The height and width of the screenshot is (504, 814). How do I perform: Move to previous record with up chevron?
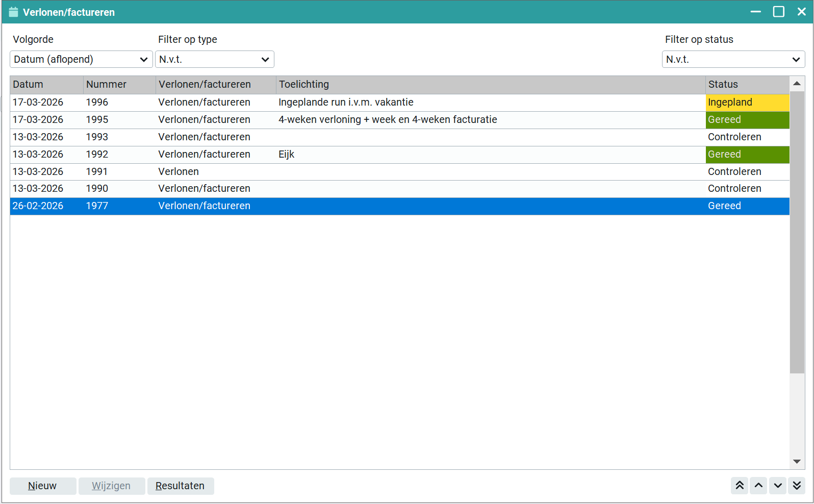[x=758, y=486]
